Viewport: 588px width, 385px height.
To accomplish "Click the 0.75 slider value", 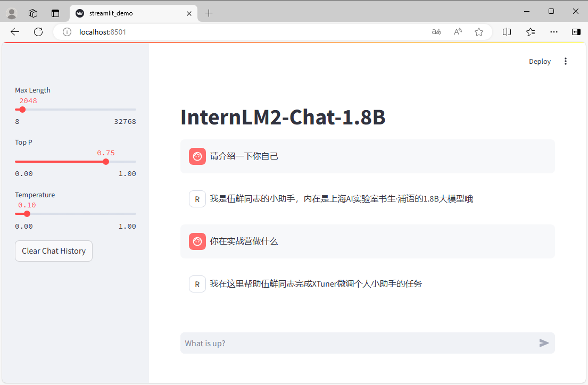I will click(106, 153).
